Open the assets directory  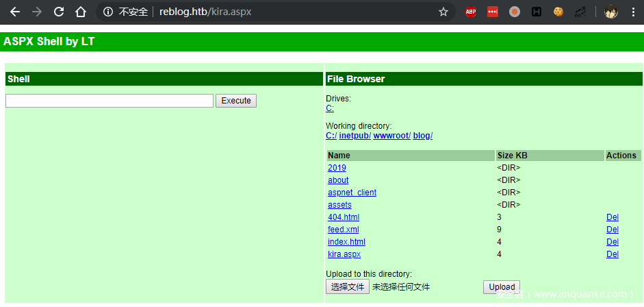[339, 205]
